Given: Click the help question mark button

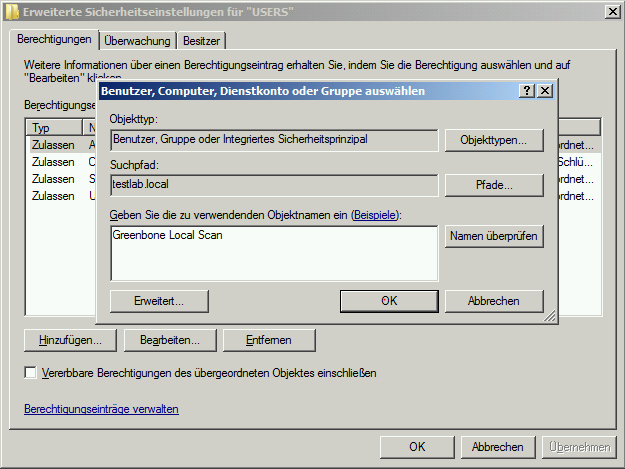Looking at the screenshot, I should (x=527, y=91).
